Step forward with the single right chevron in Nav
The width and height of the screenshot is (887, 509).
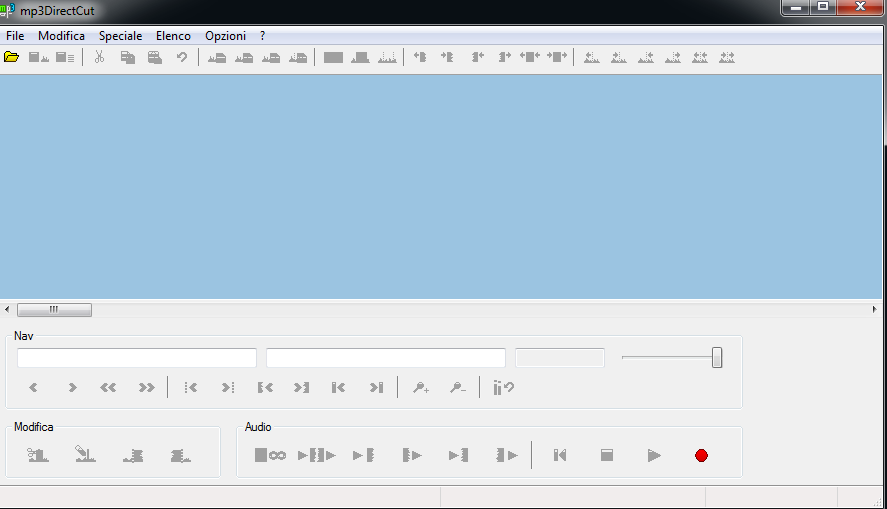coord(72,387)
